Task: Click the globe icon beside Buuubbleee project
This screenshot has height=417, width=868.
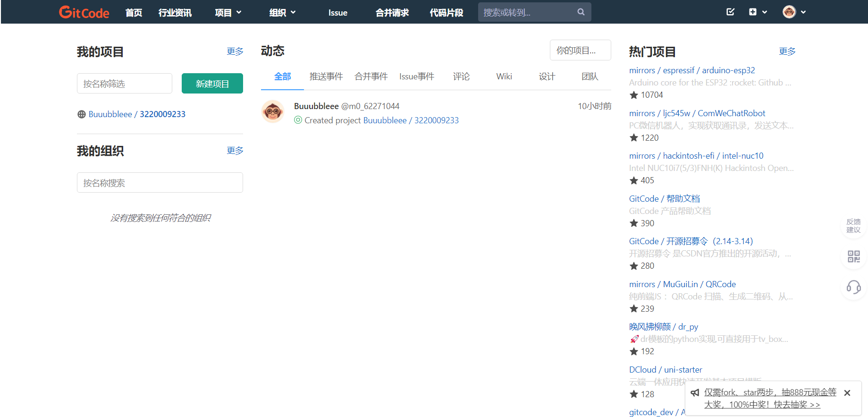Action: 82,114
